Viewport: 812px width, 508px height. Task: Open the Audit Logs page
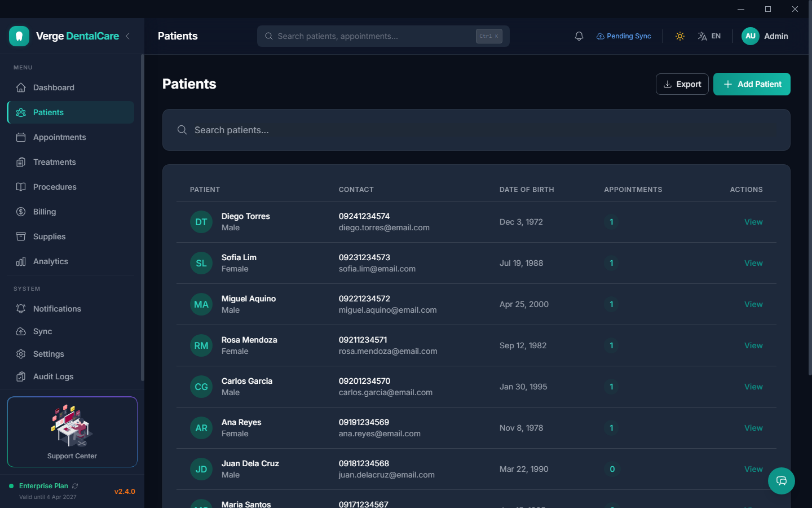click(70, 376)
